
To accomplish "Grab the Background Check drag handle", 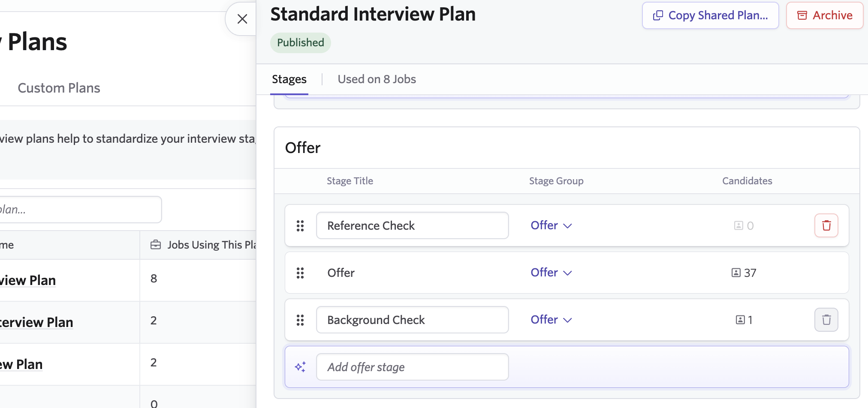I will tap(300, 320).
